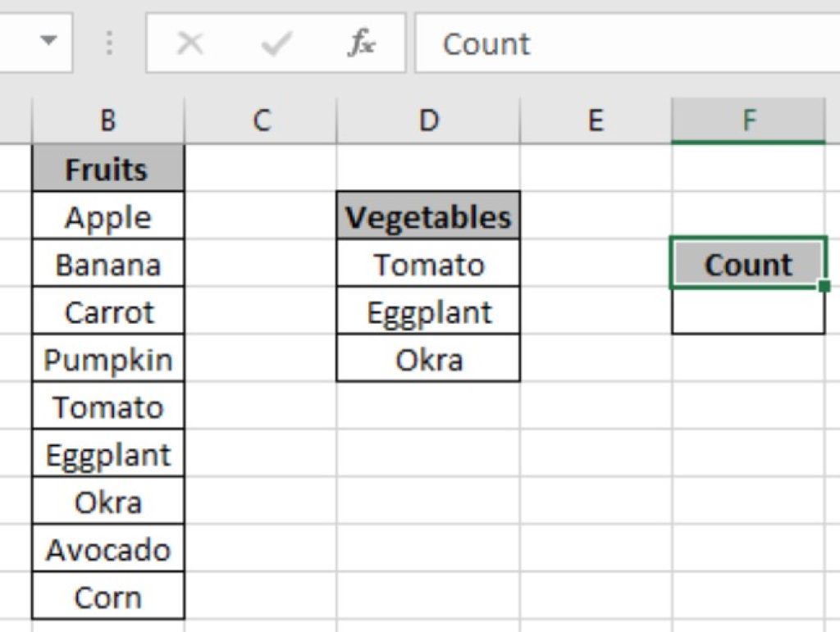
Task: Click the fill handle on the Count cell
Action: click(x=823, y=288)
